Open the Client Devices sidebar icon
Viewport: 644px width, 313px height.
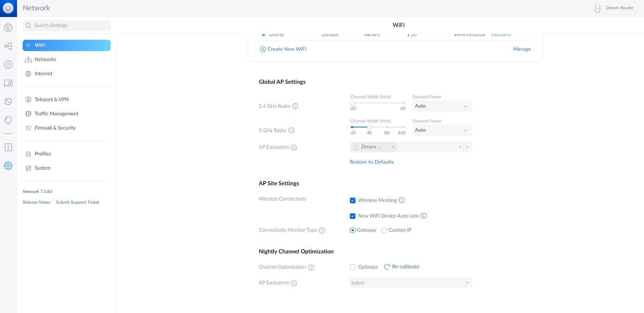(8, 83)
